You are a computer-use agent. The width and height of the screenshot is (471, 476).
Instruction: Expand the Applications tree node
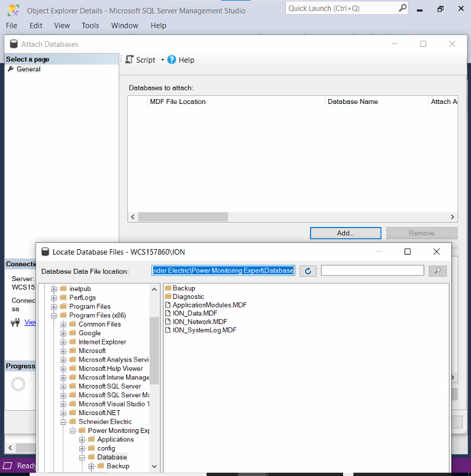[x=82, y=440]
